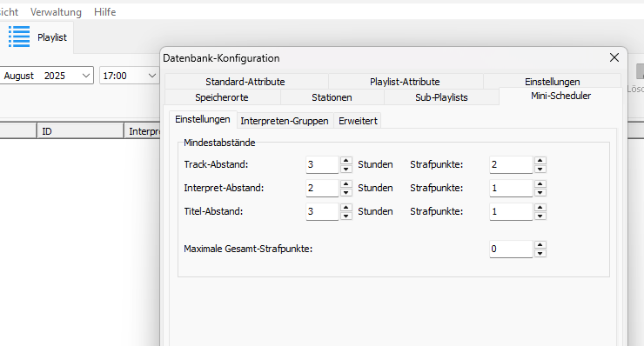This screenshot has width=644, height=346.
Task: Switch to the Speicherorte tab
Action: [222, 97]
